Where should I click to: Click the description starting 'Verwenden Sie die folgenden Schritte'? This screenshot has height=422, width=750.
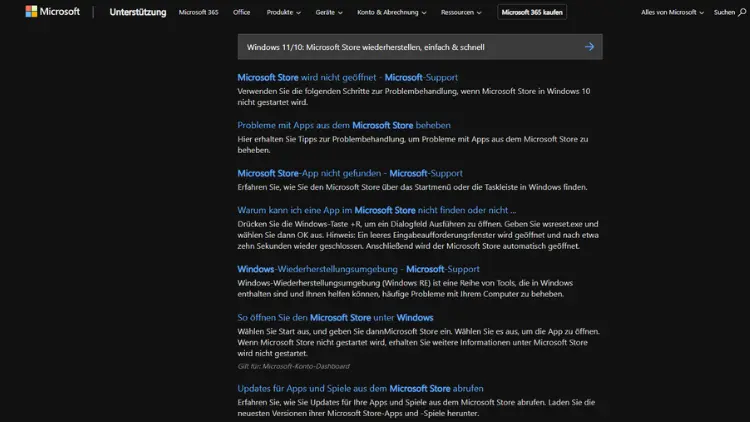coord(414,97)
